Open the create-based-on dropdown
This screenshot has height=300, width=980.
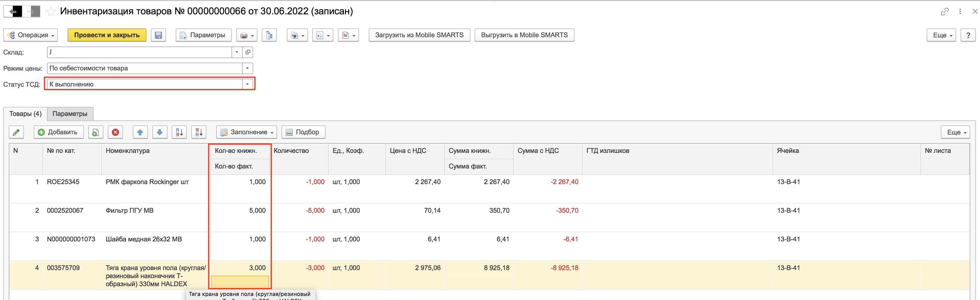297,35
